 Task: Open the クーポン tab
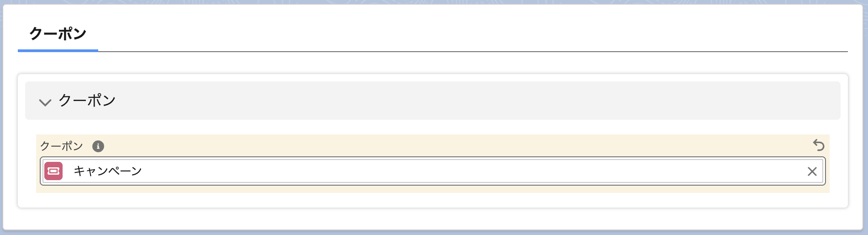click(x=58, y=34)
